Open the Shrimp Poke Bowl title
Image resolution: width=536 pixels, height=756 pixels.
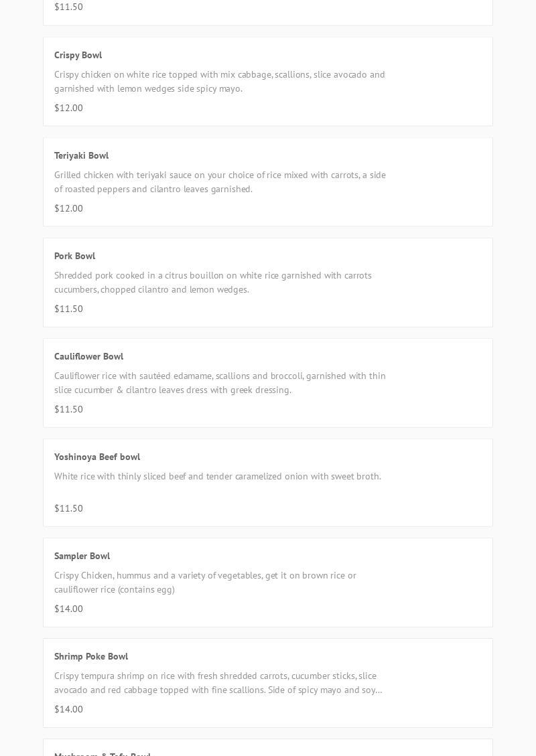(x=91, y=656)
